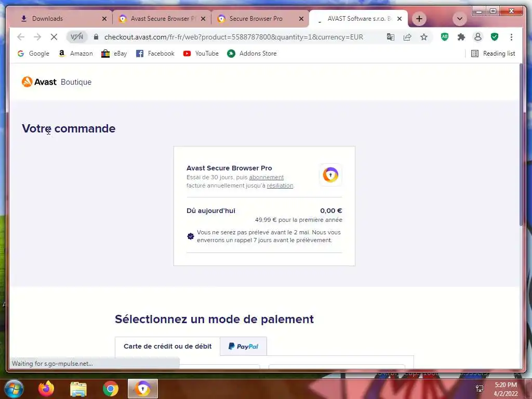Switch to the Avast Secure Browser tab
This screenshot has width=532, height=399.
162,19
